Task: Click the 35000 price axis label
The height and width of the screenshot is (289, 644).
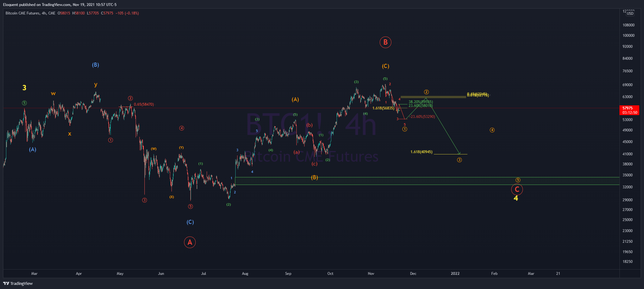Action: point(627,175)
